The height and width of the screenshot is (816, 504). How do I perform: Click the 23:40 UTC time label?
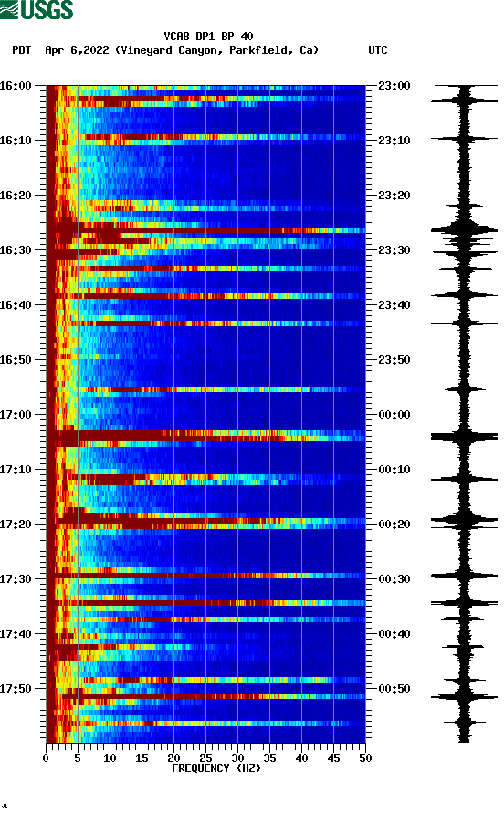click(394, 305)
